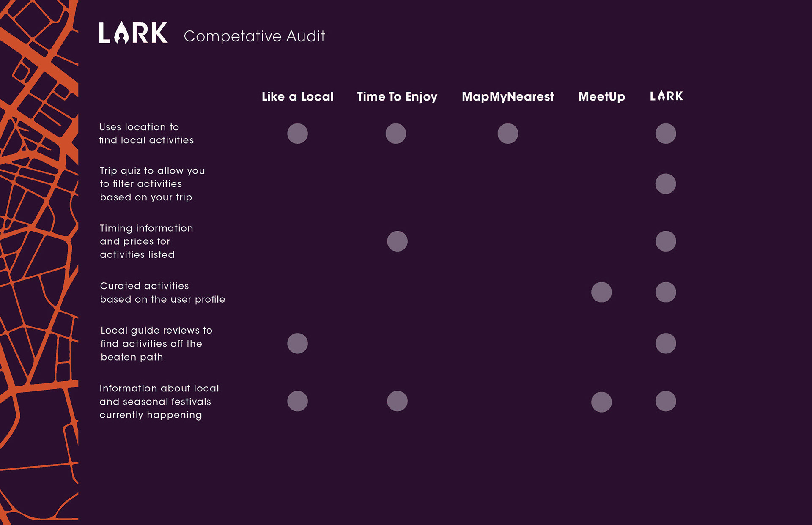Click the MapMyNearest column heading
Screen dimensions: 812x525
pyautogui.click(x=508, y=97)
